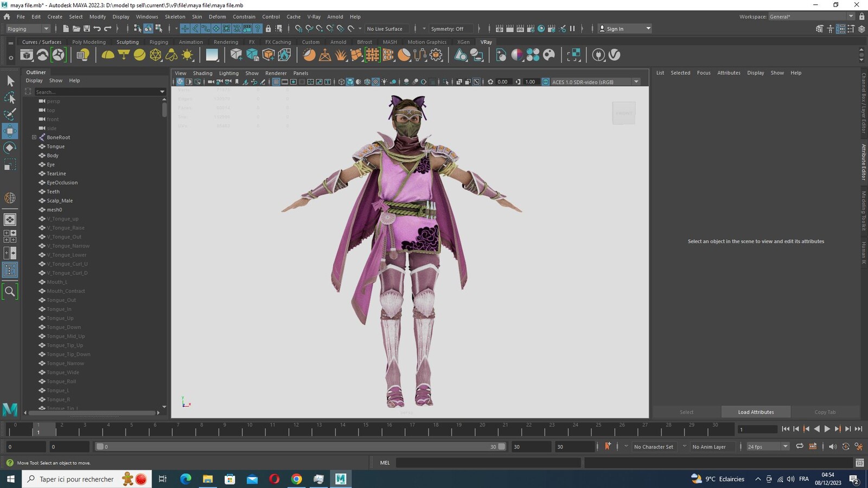Toggle viewport grid display button
868x488 pixels.
tap(276, 82)
